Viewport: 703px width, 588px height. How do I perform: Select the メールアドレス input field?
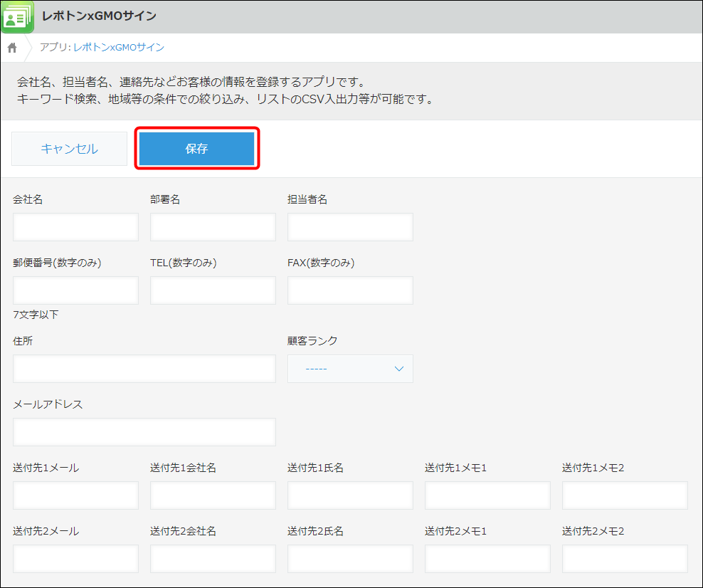click(144, 432)
